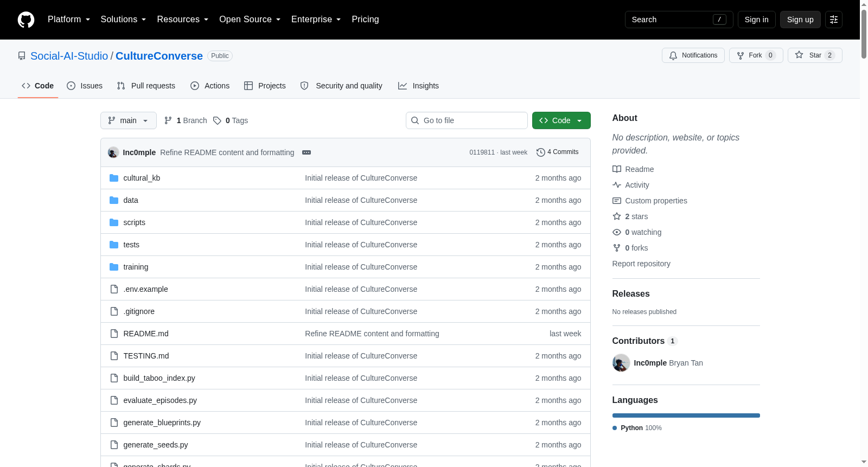Click the build_taboo_index.py file icon
Image resolution: width=868 pixels, height=467 pixels.
pyautogui.click(x=114, y=378)
